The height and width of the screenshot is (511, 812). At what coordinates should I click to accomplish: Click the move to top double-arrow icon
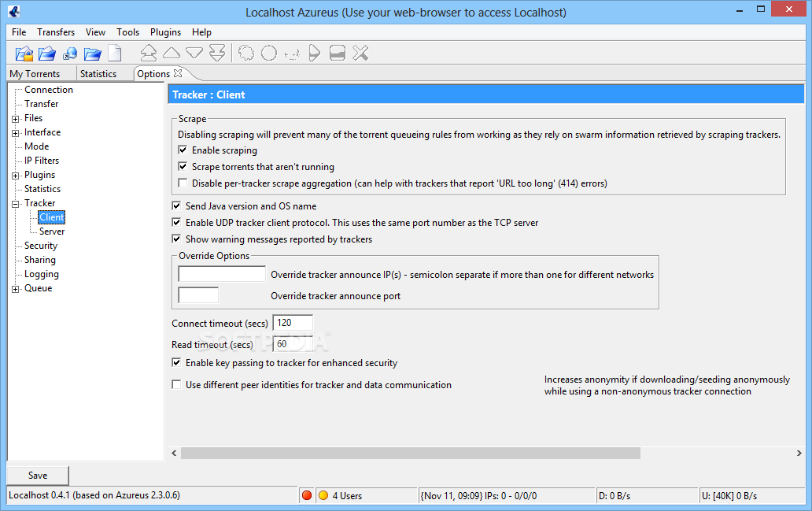149,53
